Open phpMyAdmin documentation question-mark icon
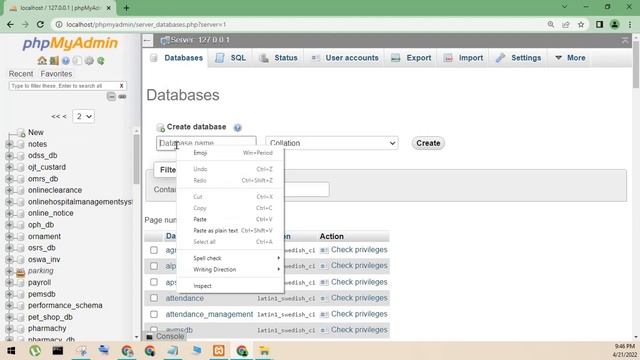 [66, 61]
